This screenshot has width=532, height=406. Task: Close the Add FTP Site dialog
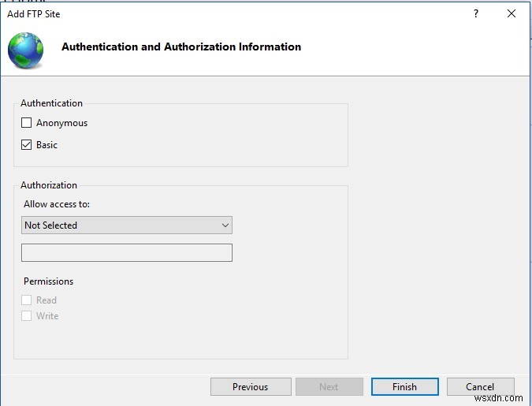point(512,13)
